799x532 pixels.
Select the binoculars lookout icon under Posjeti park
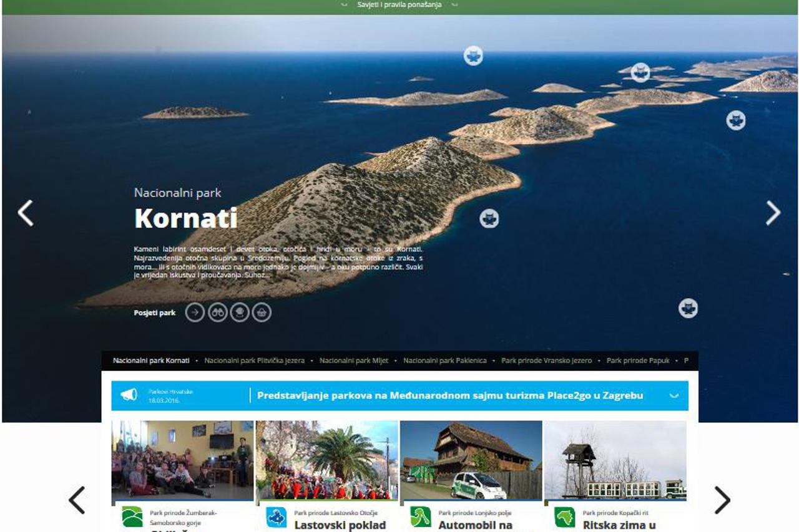point(217,312)
